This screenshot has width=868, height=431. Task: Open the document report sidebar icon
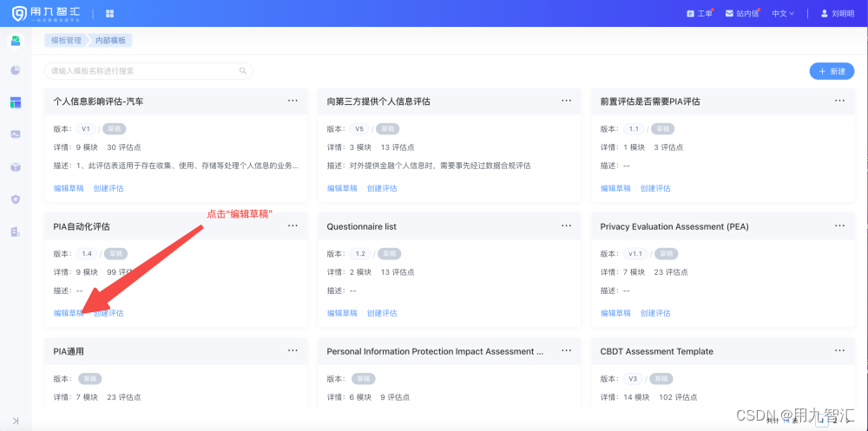coord(16,232)
